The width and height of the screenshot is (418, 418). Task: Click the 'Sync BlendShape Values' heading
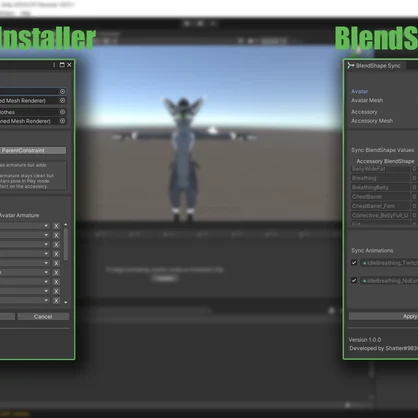pos(383,150)
